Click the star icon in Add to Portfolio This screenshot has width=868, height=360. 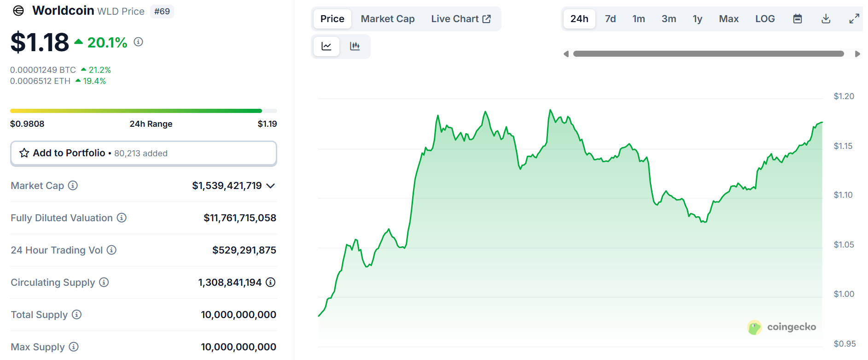coord(24,153)
